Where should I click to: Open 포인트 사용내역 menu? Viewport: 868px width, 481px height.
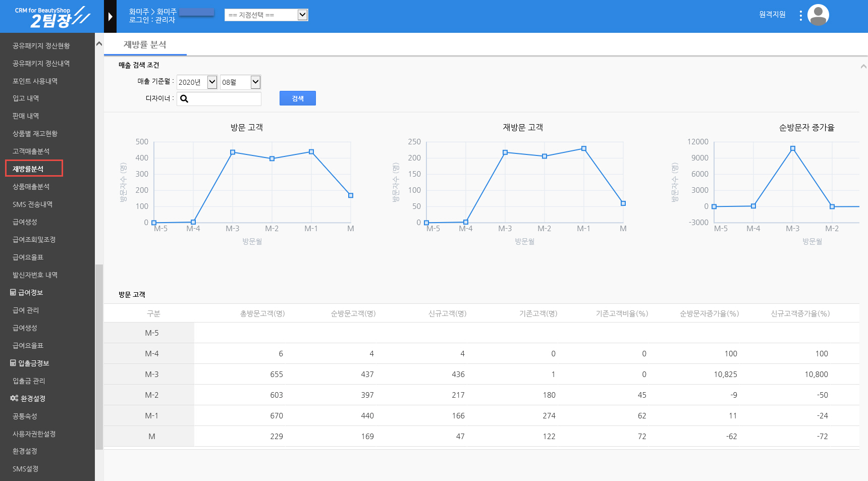[x=35, y=81]
